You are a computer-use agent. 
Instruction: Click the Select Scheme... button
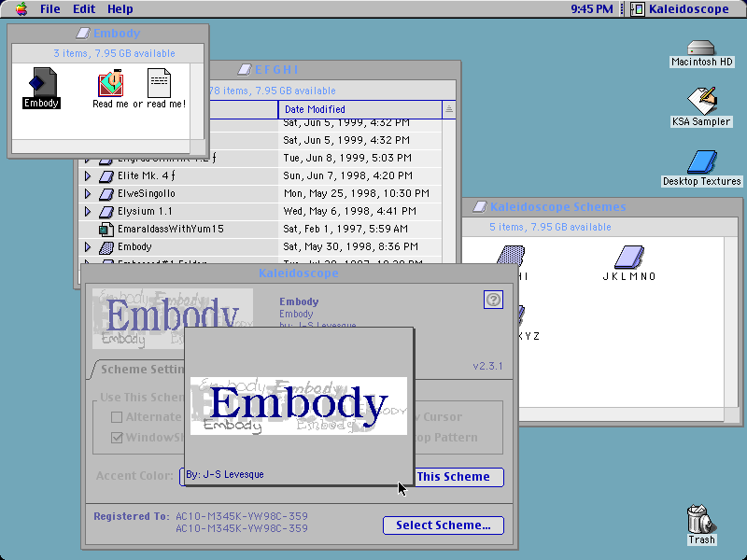point(444,525)
